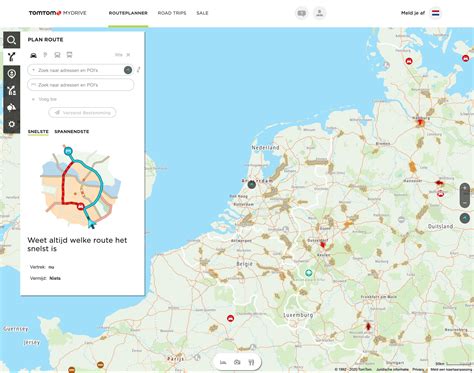Swap start and destination points

[x=139, y=70]
